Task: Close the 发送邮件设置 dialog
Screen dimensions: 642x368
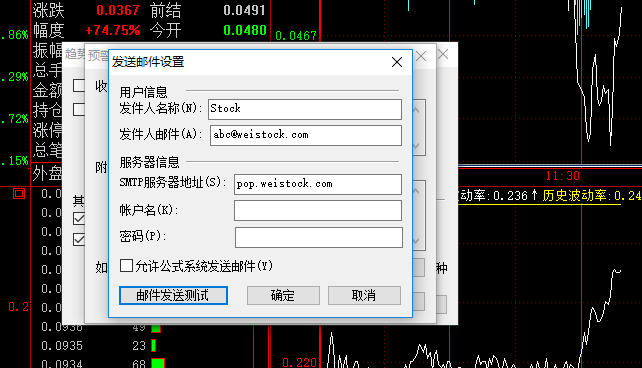Action: (x=396, y=62)
